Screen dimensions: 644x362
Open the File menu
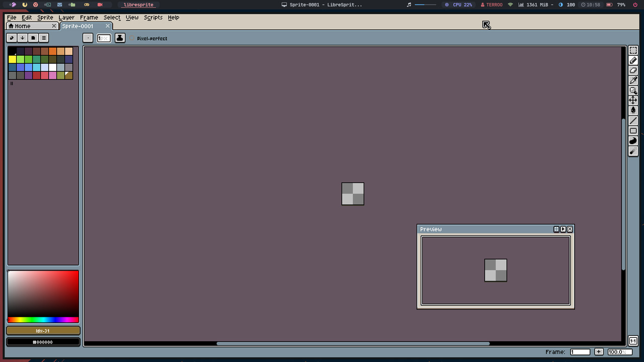(12, 18)
